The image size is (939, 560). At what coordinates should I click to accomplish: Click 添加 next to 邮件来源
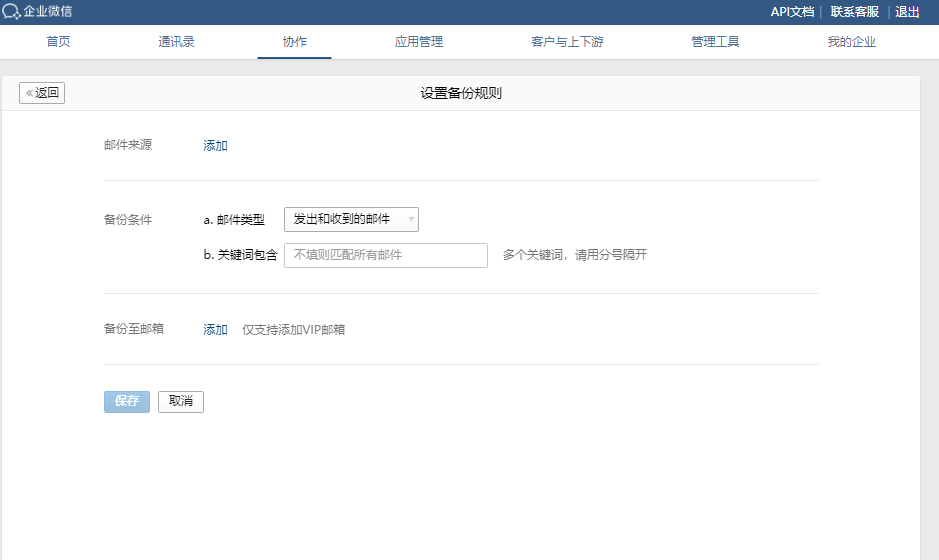(x=216, y=146)
